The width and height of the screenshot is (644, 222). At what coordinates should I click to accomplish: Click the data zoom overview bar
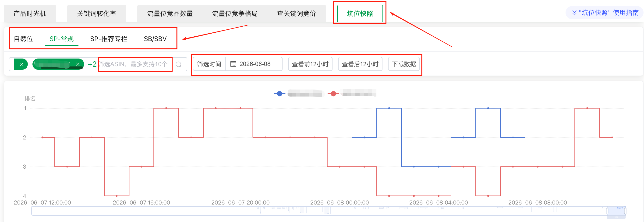coord(328,211)
